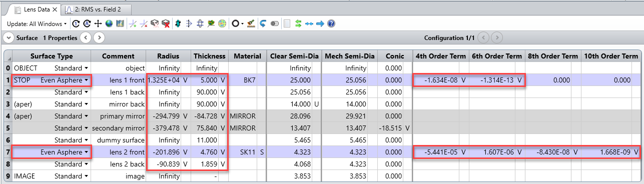Screen dimensions: 644x184
Task: Click the document page toolbar icon
Action: (287, 23)
